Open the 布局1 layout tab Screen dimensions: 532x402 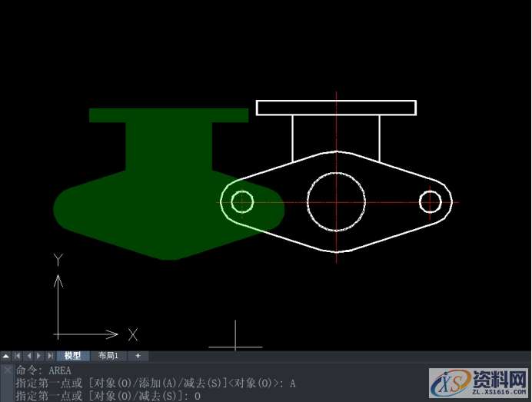coord(108,356)
